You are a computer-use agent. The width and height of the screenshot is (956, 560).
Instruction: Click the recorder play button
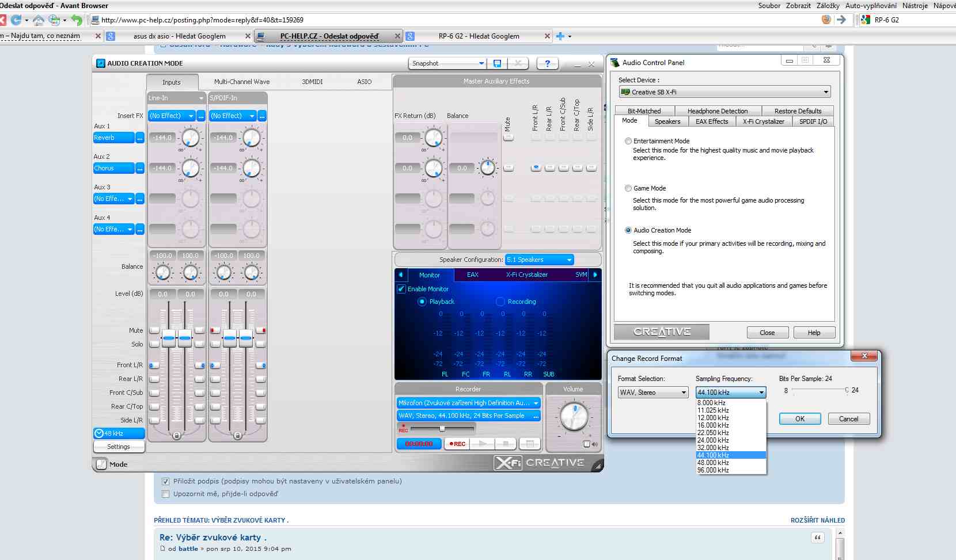(x=483, y=444)
